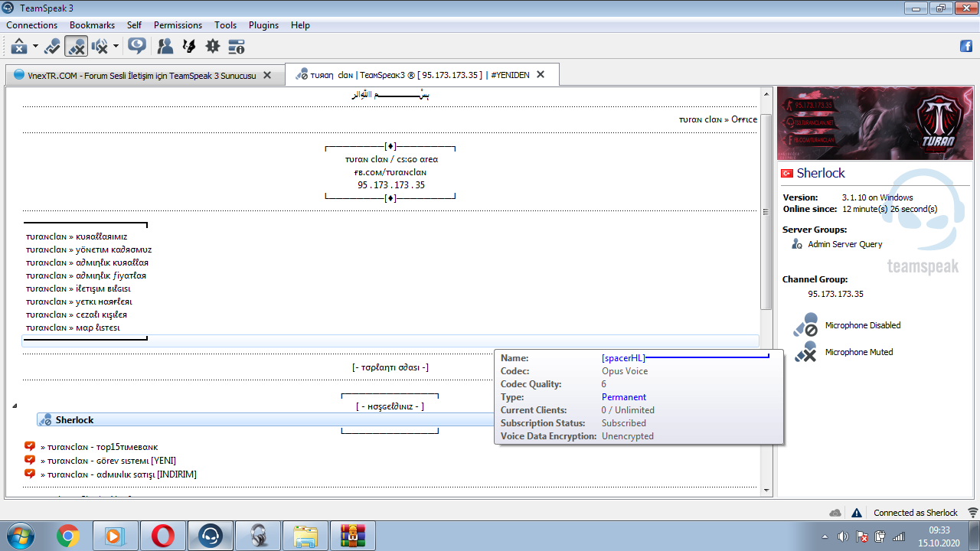The height and width of the screenshot is (551, 980).
Task: Click the channel tree scroll up arrow
Action: pos(766,93)
